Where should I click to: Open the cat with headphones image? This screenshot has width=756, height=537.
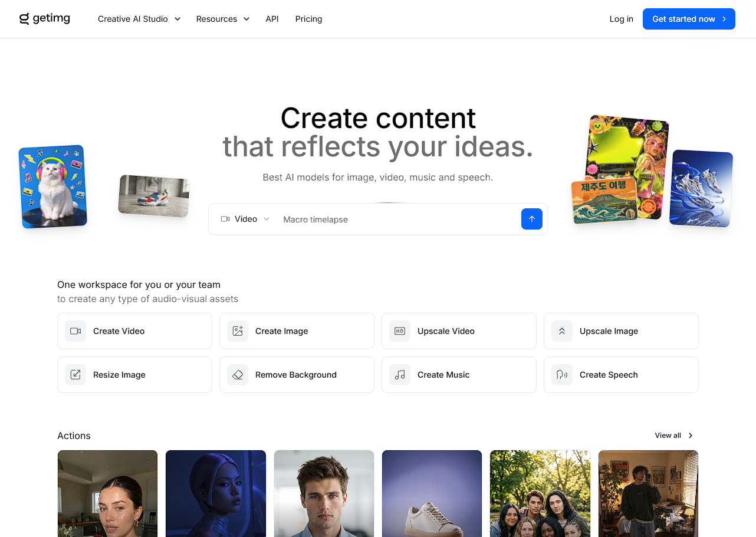coord(53,186)
